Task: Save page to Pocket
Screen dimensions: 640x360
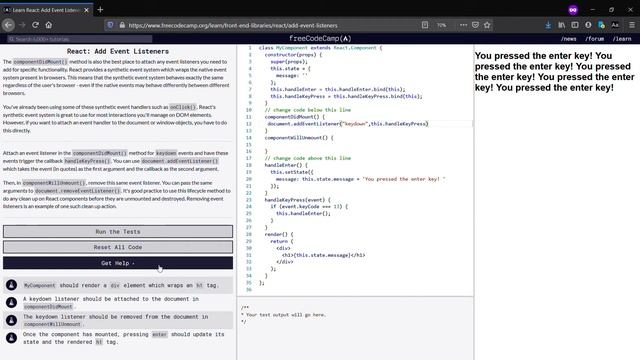Action: 475,25
